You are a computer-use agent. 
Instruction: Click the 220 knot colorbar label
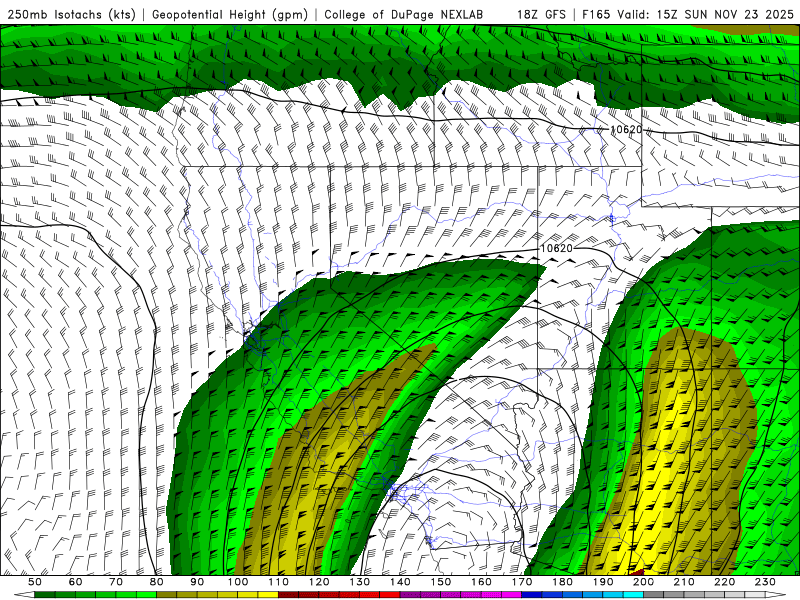pyautogui.click(x=725, y=582)
